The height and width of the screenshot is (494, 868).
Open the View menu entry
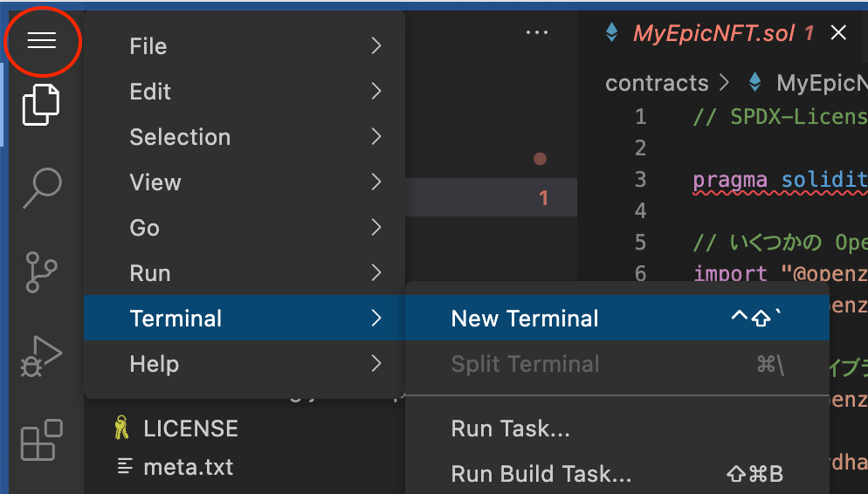click(x=245, y=182)
